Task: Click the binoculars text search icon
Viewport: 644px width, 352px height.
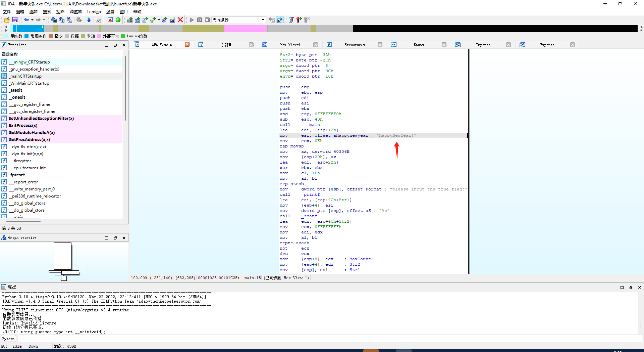Action: coord(62,20)
